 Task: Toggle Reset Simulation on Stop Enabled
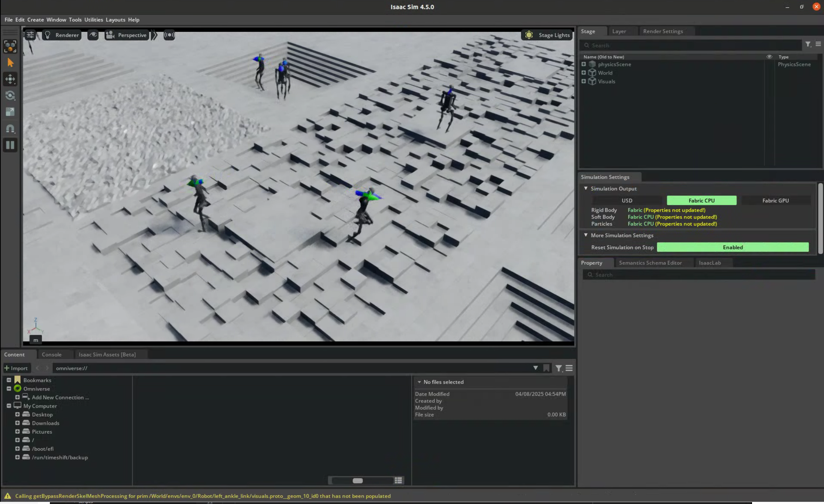click(733, 247)
